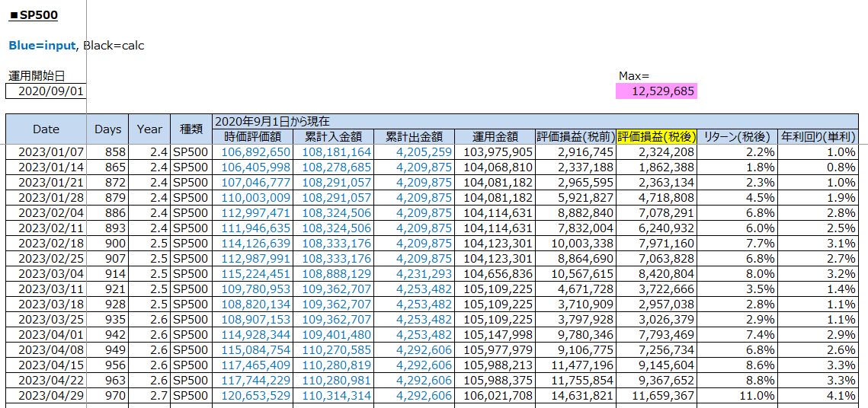Click the ■SP500 title cell
868x408 pixels.
pos(34,15)
